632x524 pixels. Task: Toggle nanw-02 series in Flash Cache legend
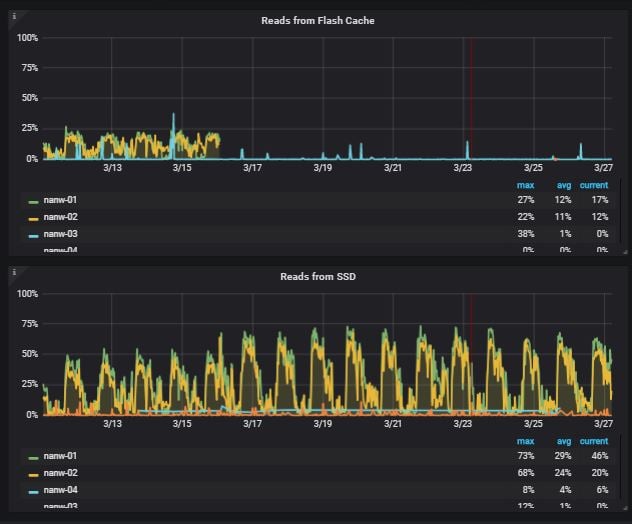tap(60, 217)
